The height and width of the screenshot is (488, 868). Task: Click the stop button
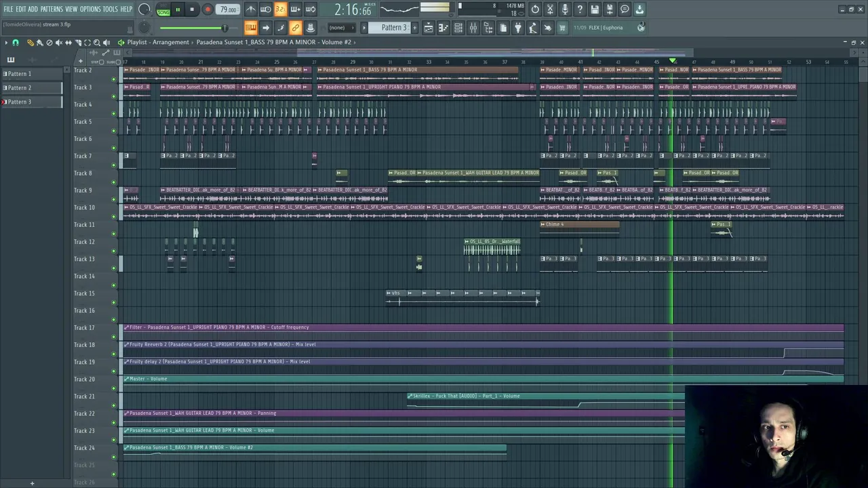[192, 9]
